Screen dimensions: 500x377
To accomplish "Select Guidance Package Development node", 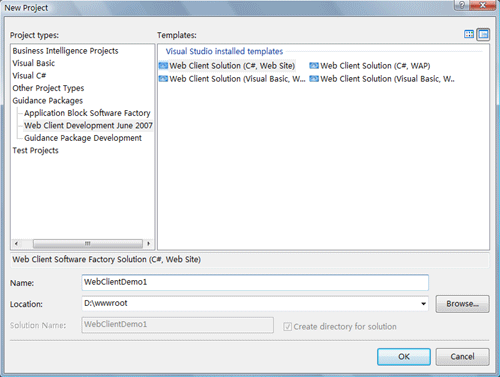I will coord(83,138).
